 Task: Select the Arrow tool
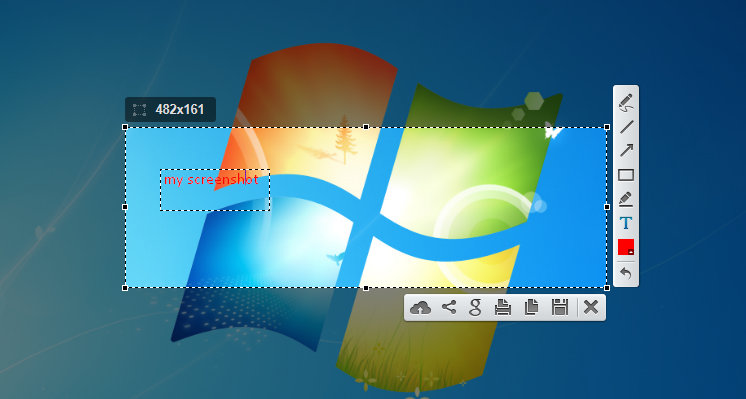tap(626, 151)
